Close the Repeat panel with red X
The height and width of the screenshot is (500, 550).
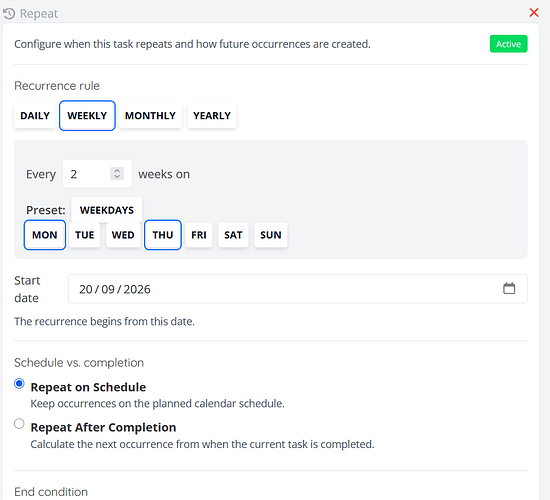(534, 13)
